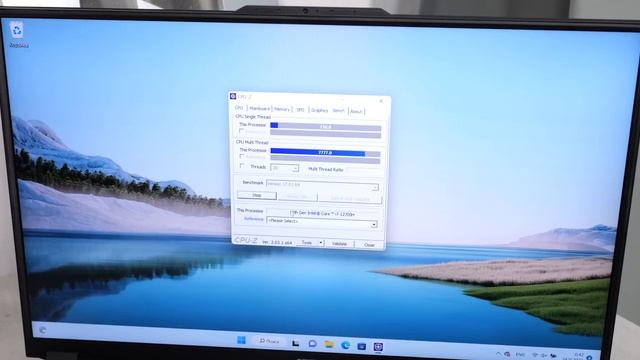This screenshot has height=360, width=640.
Task: Click the Close button at bottom
Action: click(x=369, y=245)
